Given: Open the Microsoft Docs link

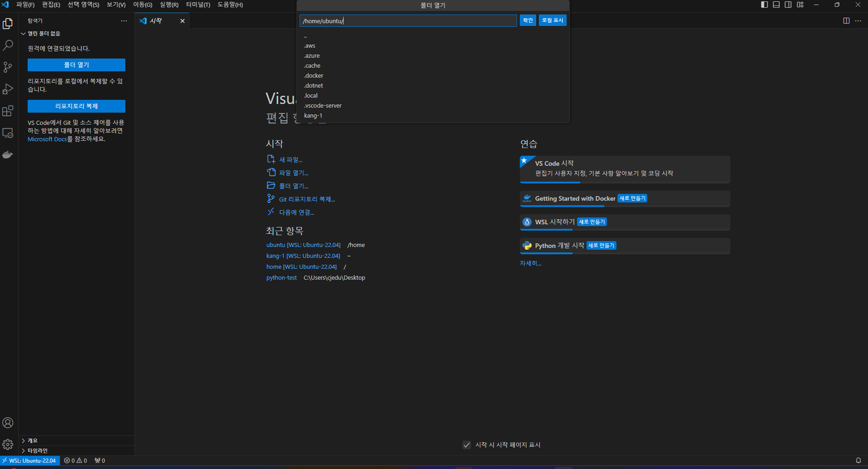Looking at the screenshot, I should [47, 139].
